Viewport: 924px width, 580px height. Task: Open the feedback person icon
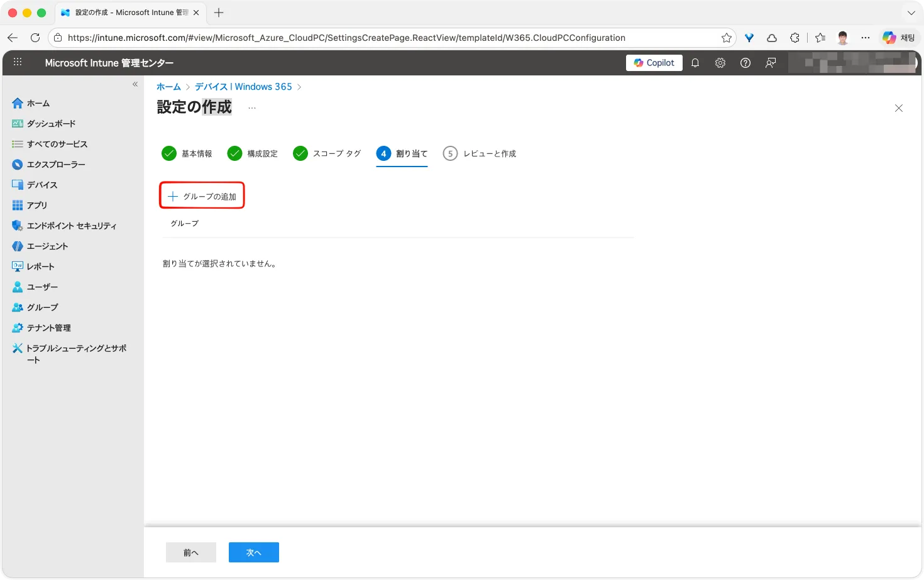tap(771, 63)
